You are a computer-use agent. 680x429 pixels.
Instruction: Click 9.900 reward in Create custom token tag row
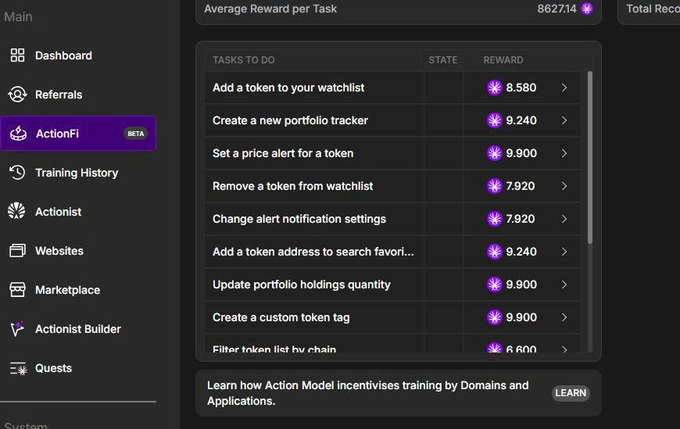[521, 317]
